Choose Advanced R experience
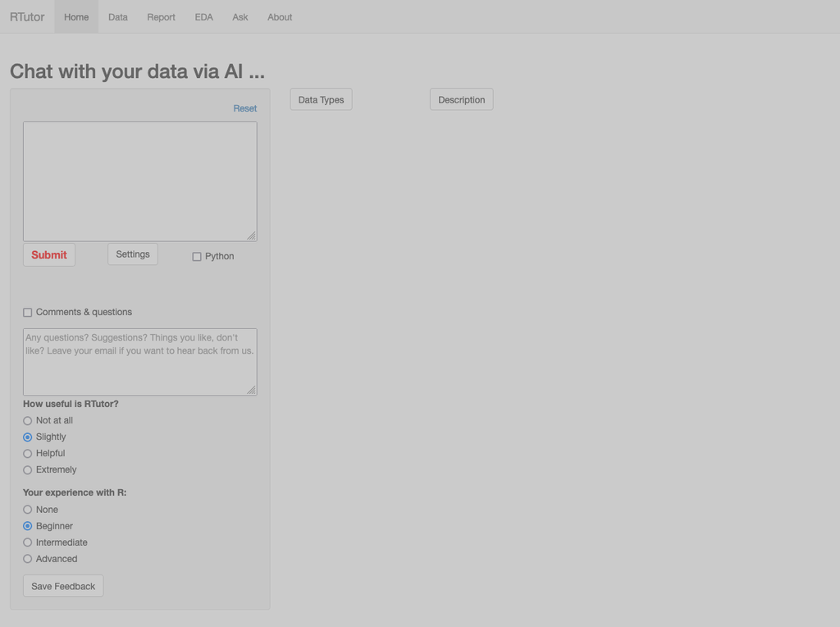Image resolution: width=840 pixels, height=627 pixels. 27,559
